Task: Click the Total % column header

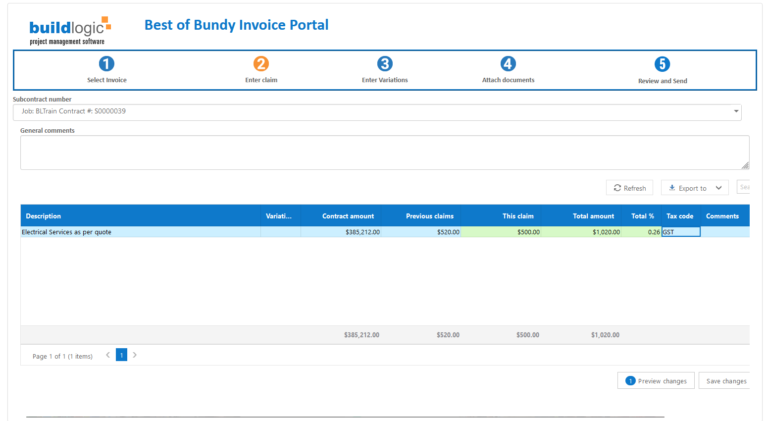Action: tap(642, 216)
